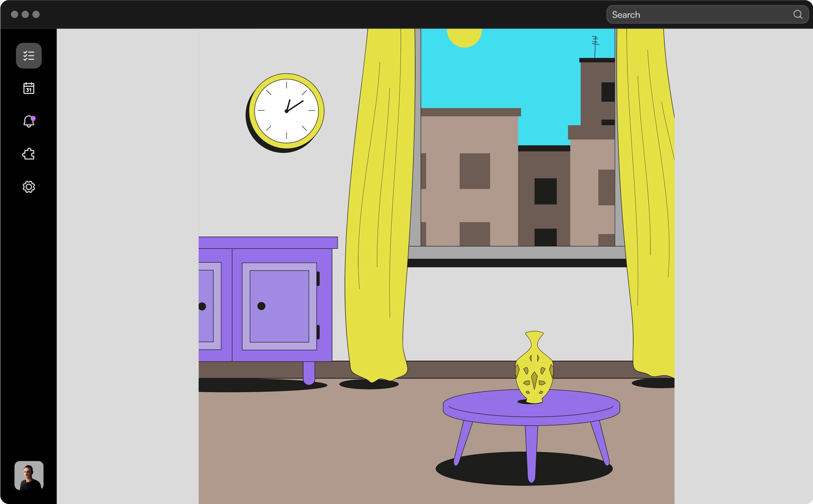Click the purple cabinet's leg
This screenshot has width=813, height=504.
309,372
